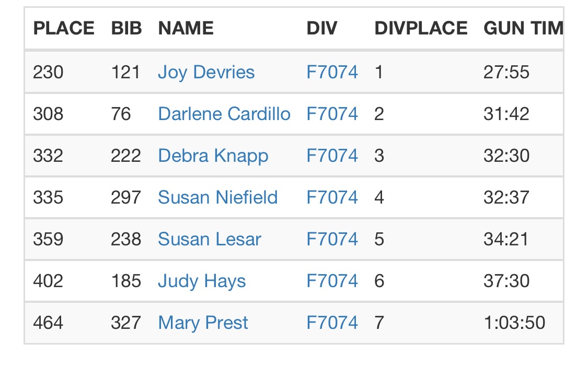Screen dimensions: 588x367
Task: Click the BIB column header
Action: click(x=126, y=28)
